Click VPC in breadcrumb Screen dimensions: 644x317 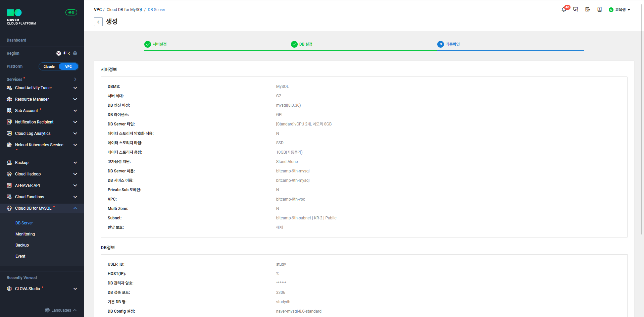(x=98, y=10)
